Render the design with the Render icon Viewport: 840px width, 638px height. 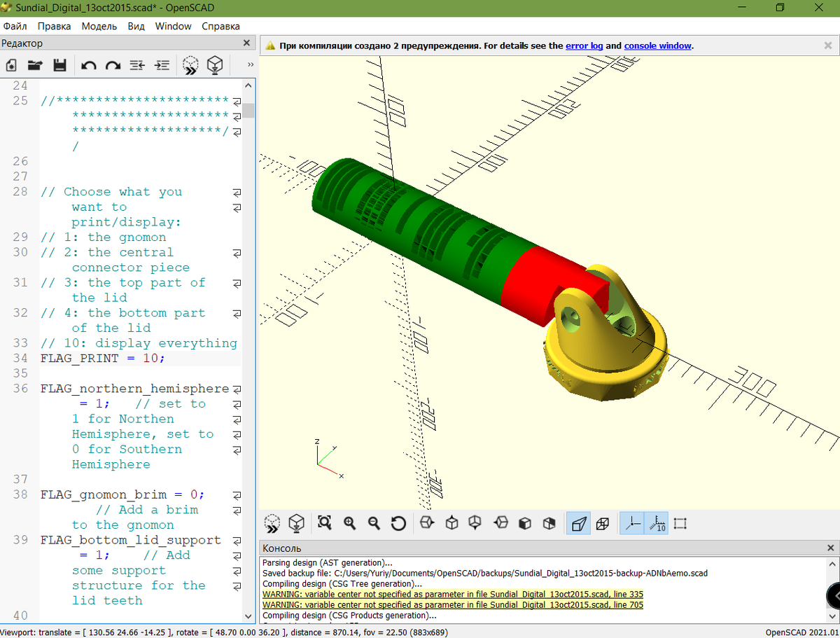point(215,64)
